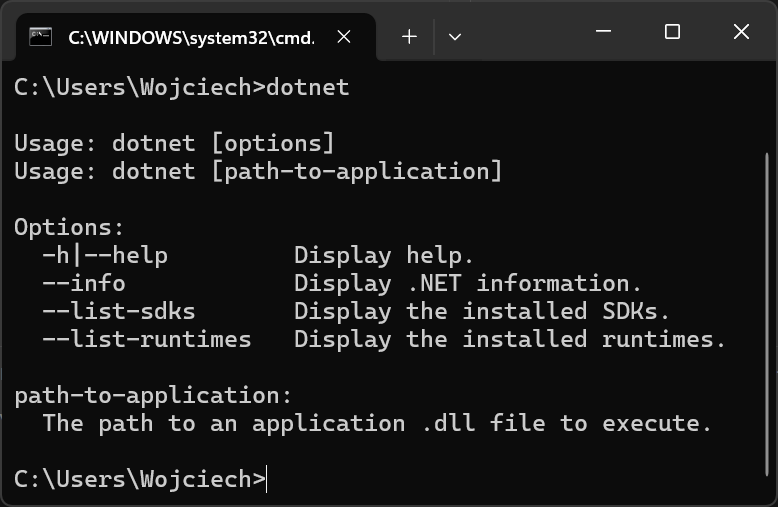Minimize the terminal window
Image resolution: width=778 pixels, height=507 pixels.
pos(603,33)
